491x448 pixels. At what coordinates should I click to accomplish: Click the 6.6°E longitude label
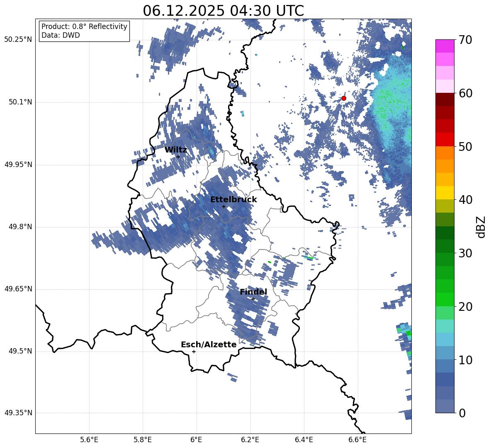(357, 440)
